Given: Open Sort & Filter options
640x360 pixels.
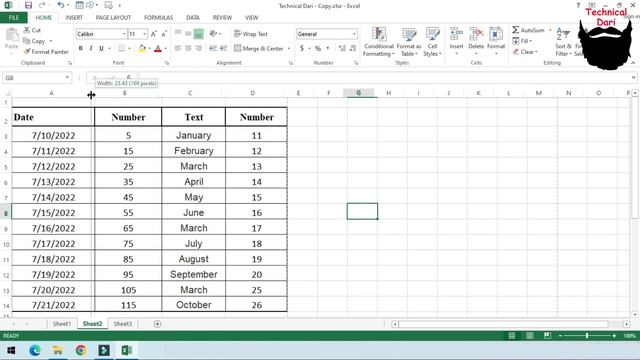Looking at the screenshot, I should (563, 42).
